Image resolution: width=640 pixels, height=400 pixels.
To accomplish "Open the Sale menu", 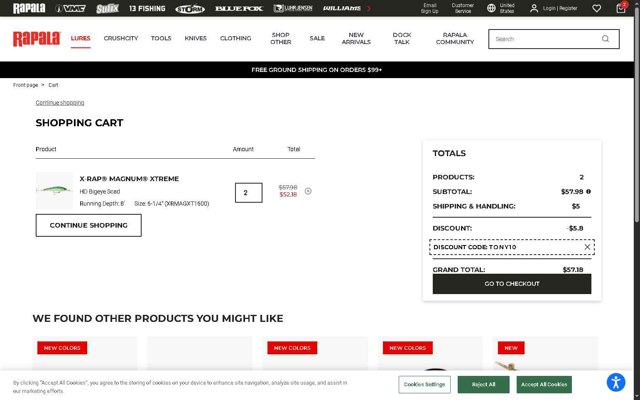I will (x=317, y=38).
